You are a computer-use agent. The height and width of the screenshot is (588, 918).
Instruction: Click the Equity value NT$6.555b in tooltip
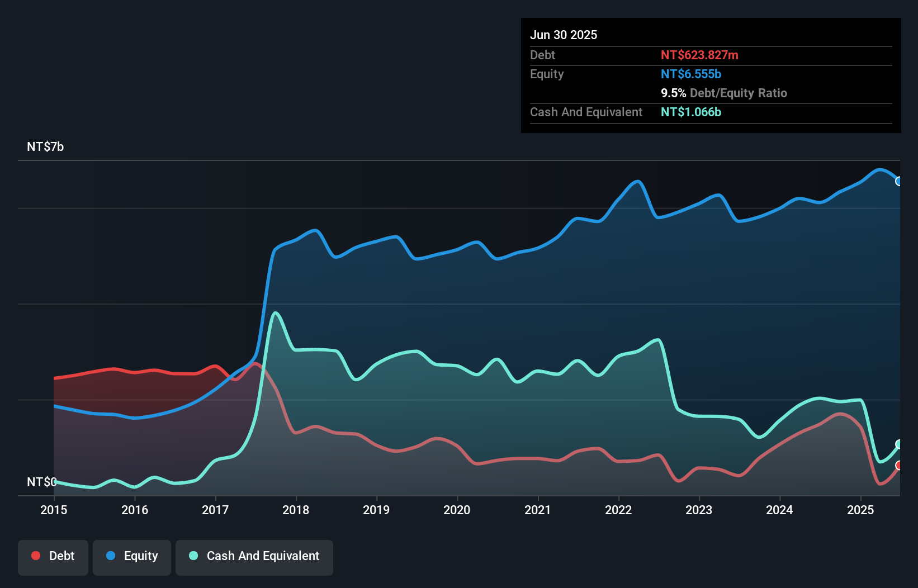click(691, 74)
